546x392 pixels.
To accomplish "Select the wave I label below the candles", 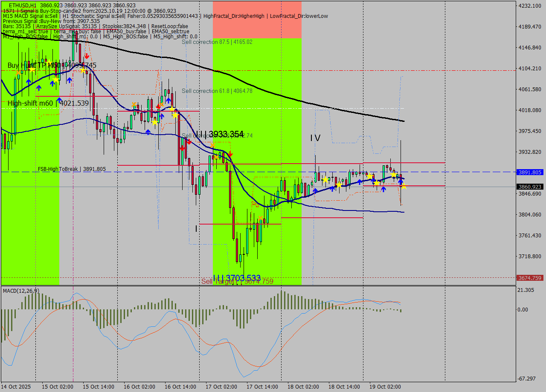I will [196, 229].
